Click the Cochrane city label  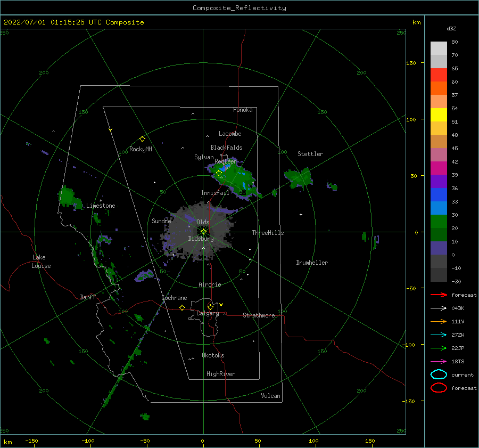pos(174,298)
